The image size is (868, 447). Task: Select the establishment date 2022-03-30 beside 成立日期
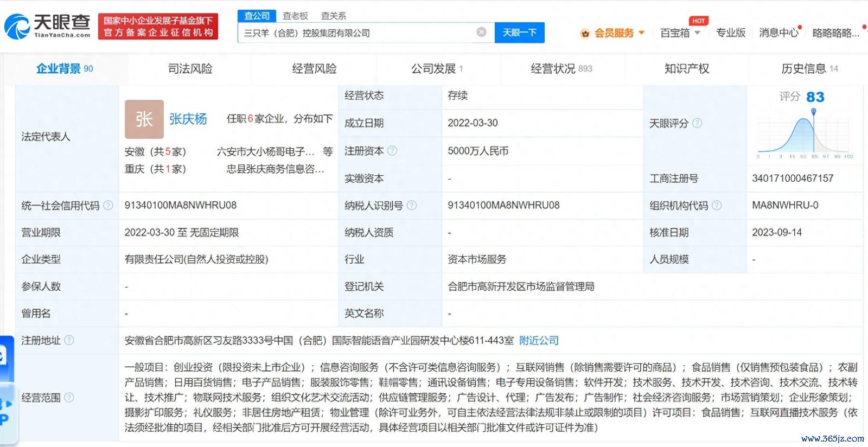point(473,123)
